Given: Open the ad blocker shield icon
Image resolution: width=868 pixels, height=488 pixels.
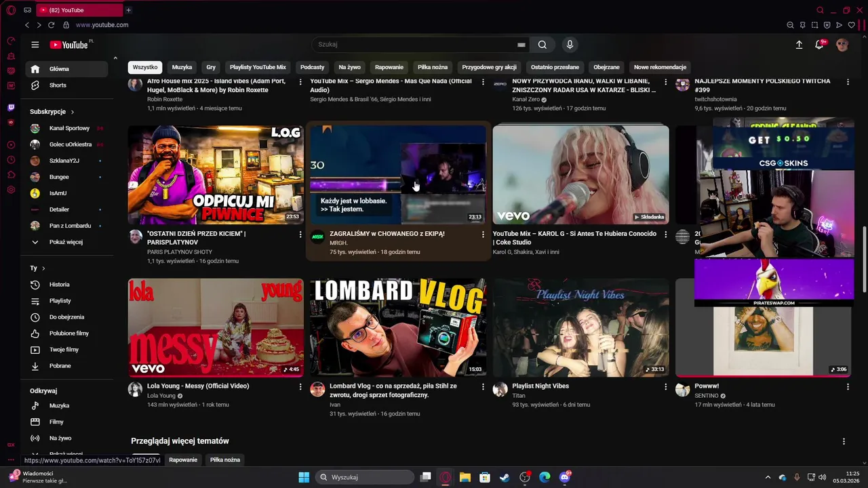Looking at the screenshot, I should (x=827, y=25).
